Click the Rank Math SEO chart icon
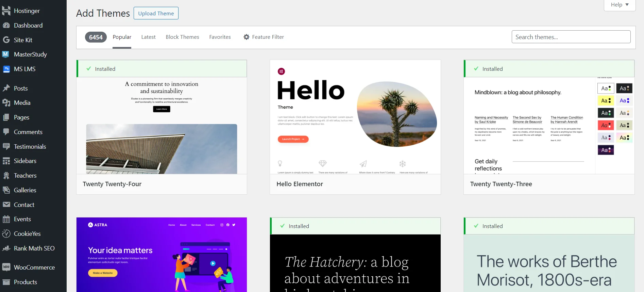Viewport: 644px width, 292px height. point(6,248)
